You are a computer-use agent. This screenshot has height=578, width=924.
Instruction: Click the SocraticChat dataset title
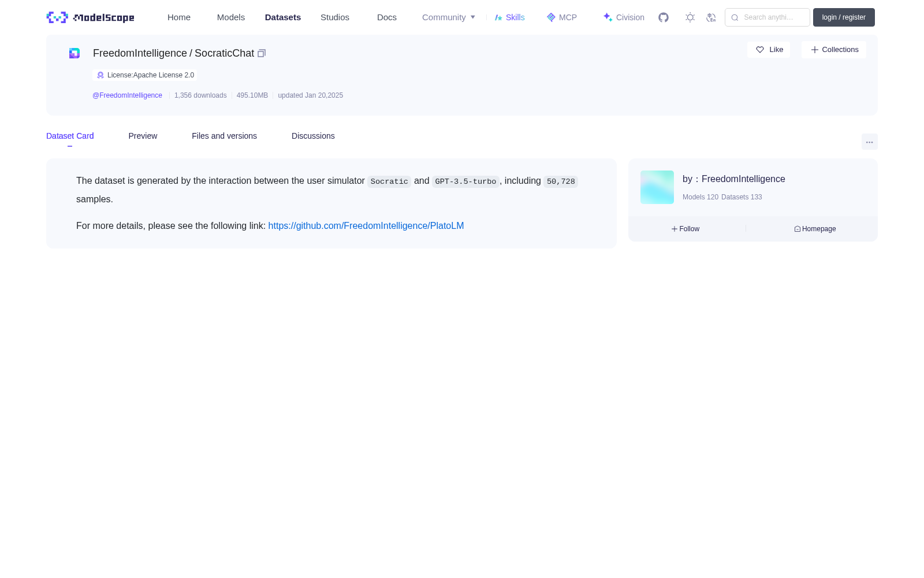pos(224,53)
